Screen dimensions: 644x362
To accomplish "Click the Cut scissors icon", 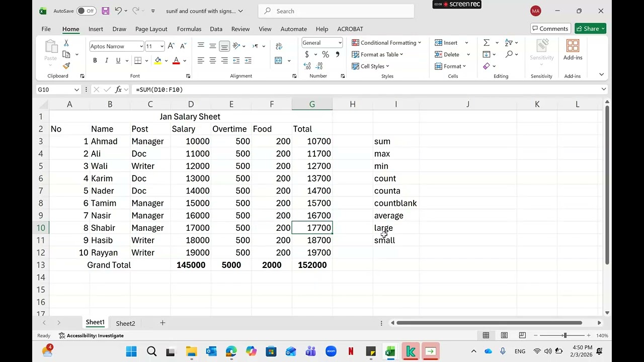I will (x=66, y=44).
